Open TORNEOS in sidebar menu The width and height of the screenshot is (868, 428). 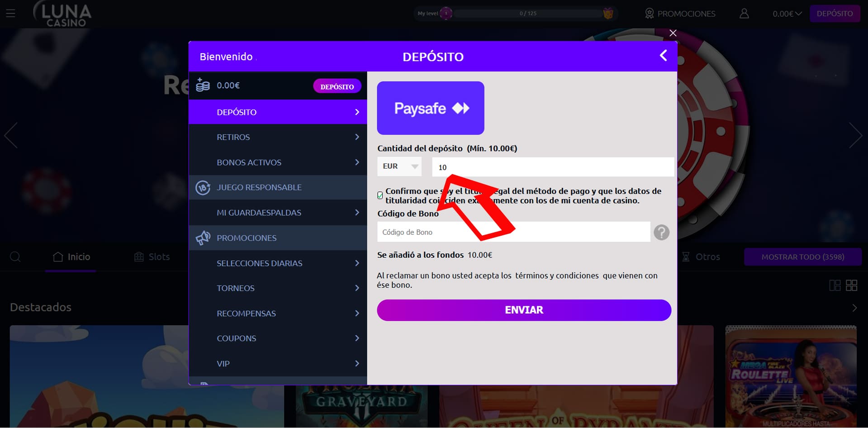pyautogui.click(x=278, y=288)
